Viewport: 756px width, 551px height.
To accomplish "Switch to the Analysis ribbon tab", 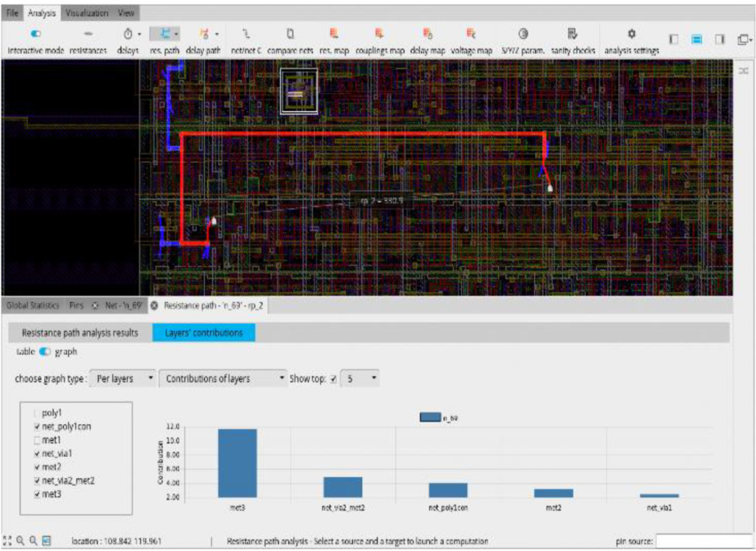I will 41,13.
